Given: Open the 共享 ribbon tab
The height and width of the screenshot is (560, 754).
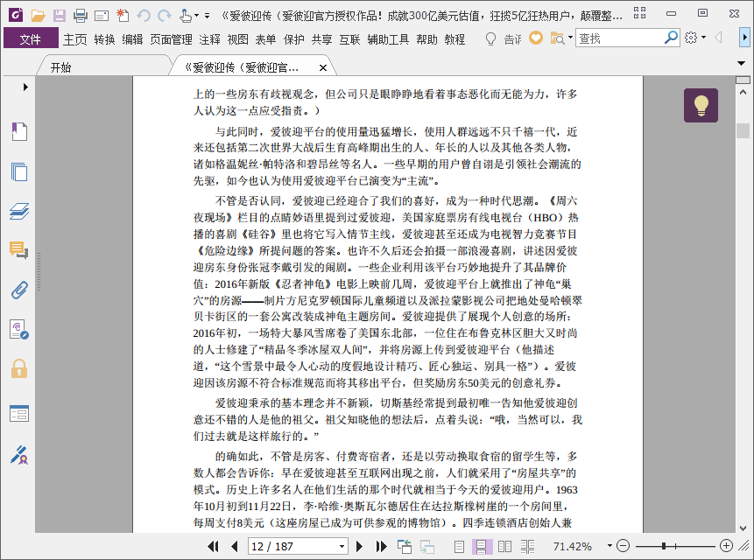Looking at the screenshot, I should 321,38.
